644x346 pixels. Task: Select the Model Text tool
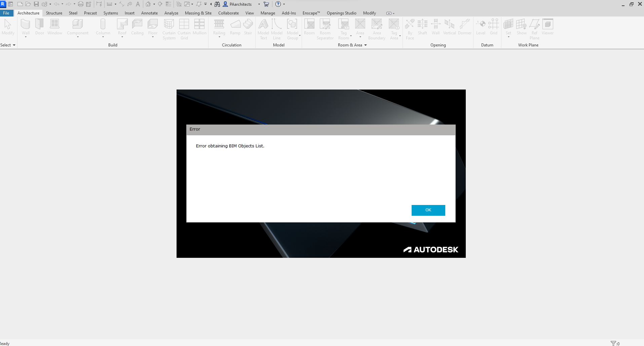263,27
